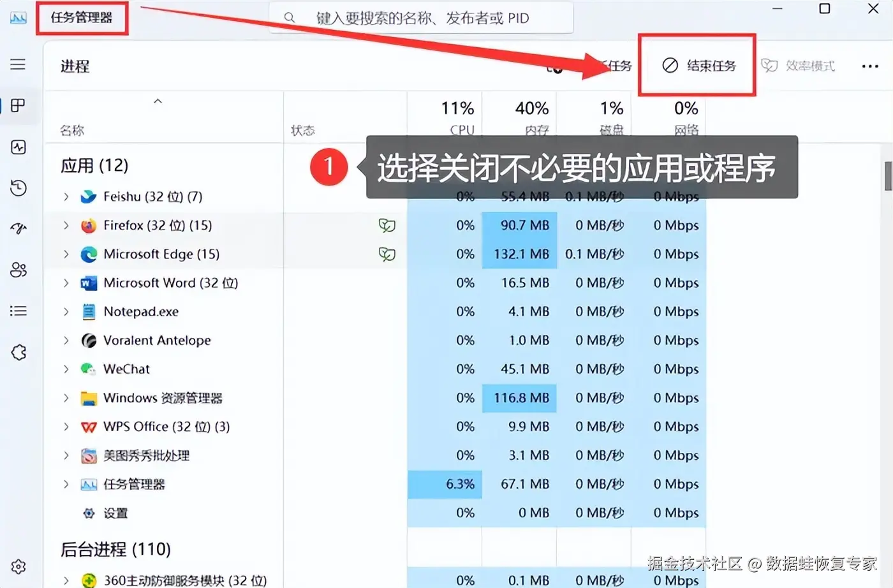Open the Users sidebar icon

[18, 270]
